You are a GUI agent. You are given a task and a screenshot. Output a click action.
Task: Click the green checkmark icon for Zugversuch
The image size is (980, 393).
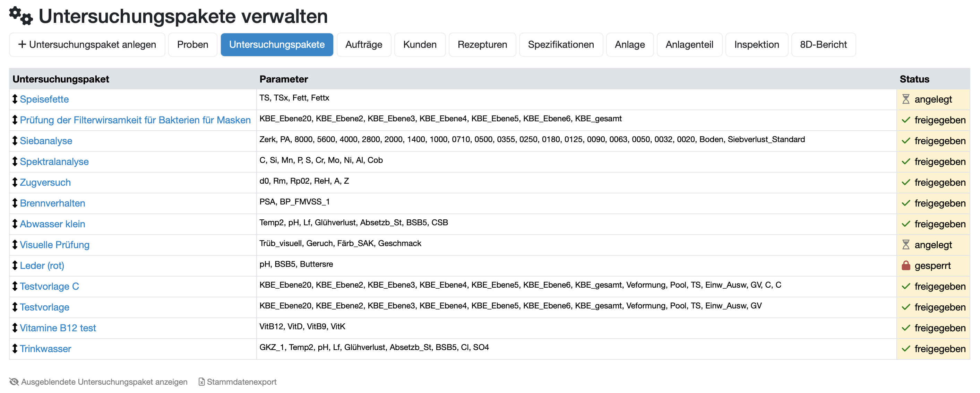point(906,182)
